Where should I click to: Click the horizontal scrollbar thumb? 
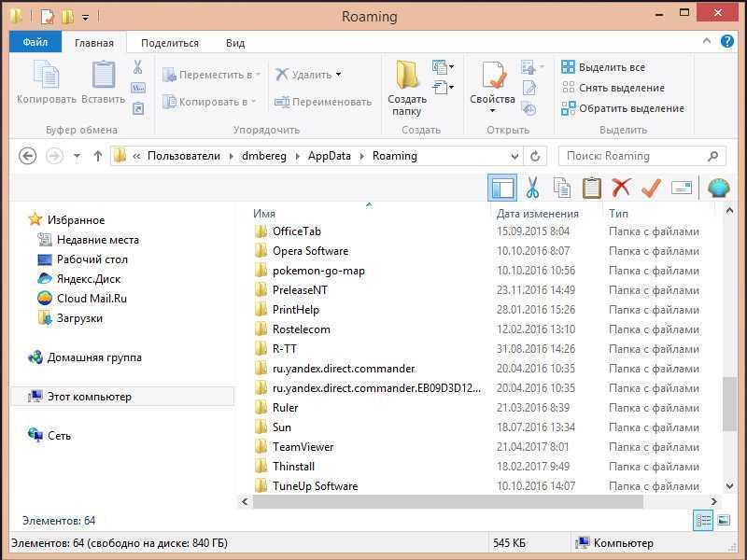click(448, 501)
